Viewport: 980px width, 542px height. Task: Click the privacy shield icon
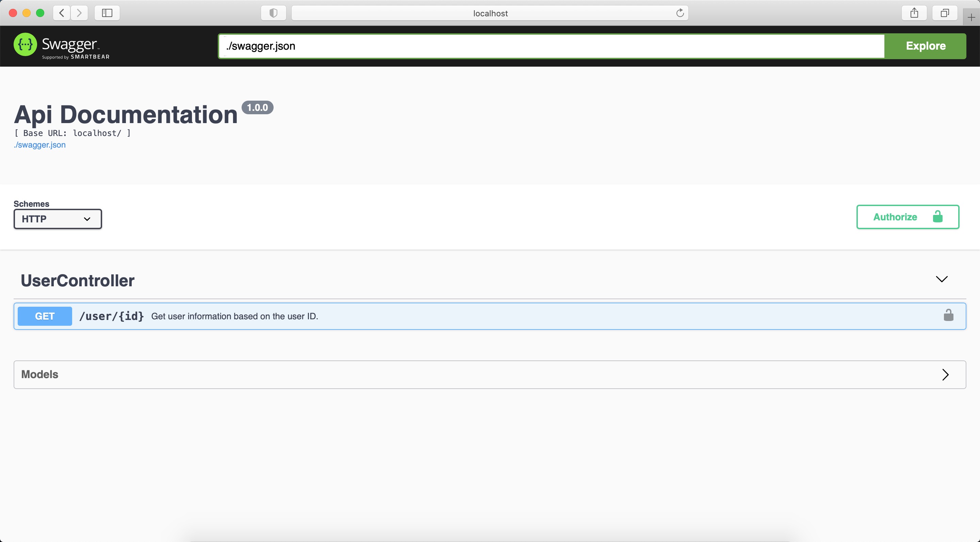[x=273, y=13]
